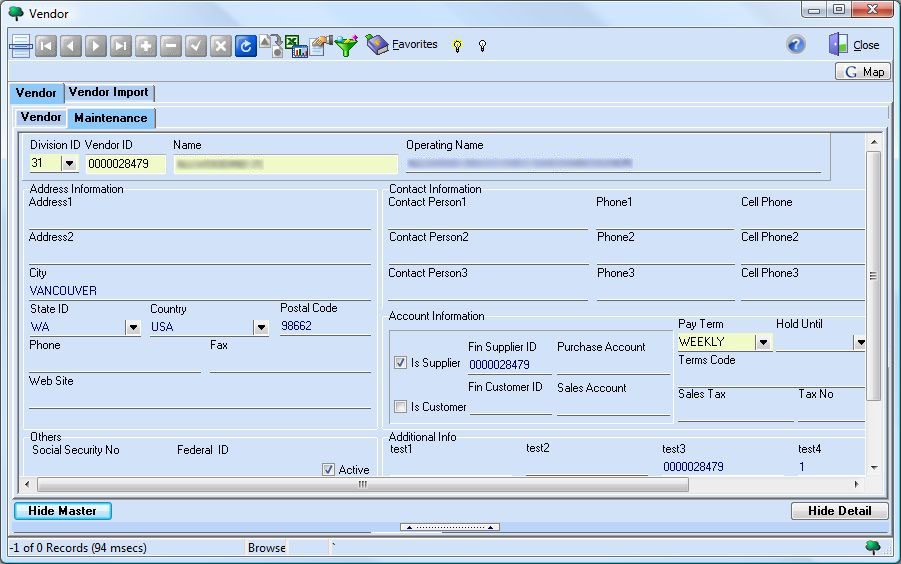Open the State ID dropdown
The width and height of the screenshot is (901, 564).
coord(132,327)
